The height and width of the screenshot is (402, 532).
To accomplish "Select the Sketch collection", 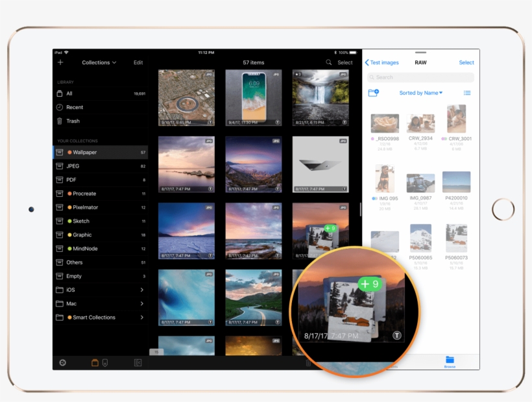I will pos(101,221).
